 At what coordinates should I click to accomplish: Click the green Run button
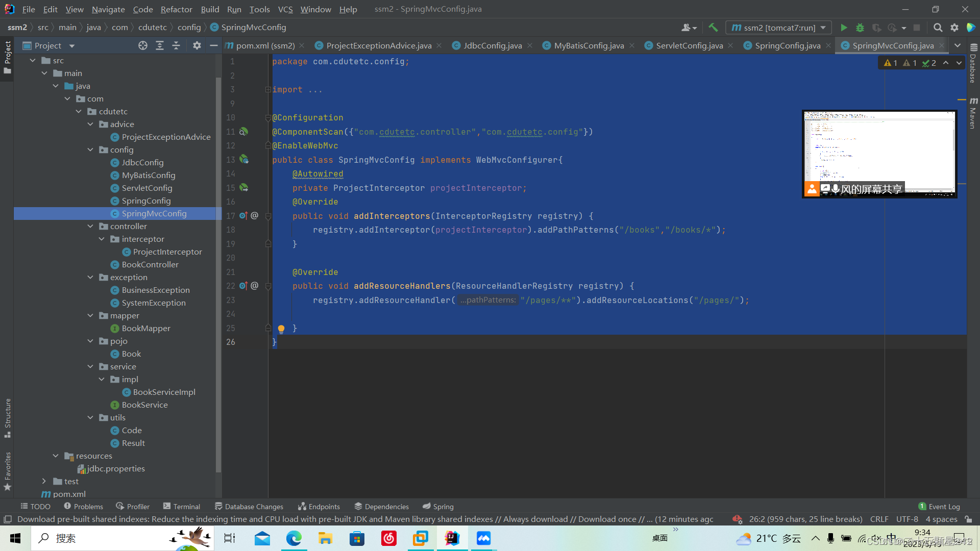click(x=844, y=28)
